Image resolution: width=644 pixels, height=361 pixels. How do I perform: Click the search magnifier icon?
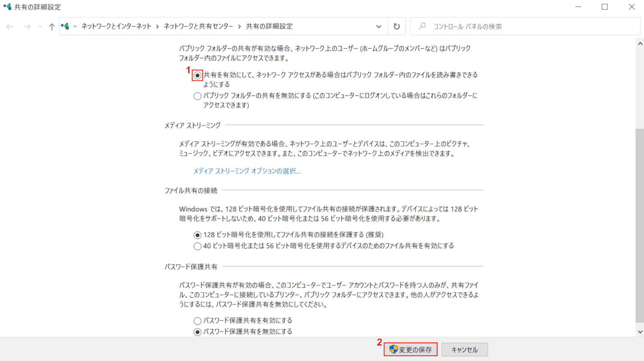pos(422,26)
